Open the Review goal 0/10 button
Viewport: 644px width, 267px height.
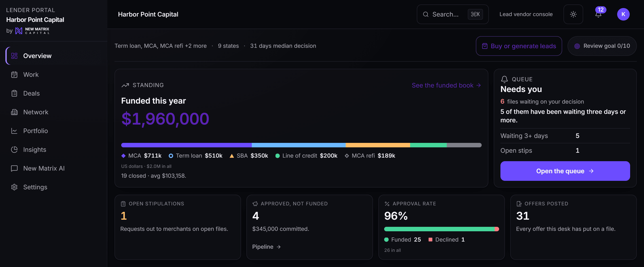coord(602,46)
